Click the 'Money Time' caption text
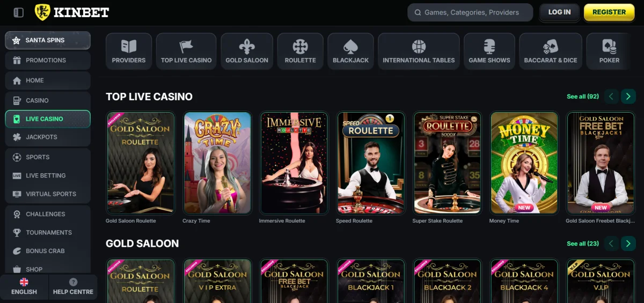 click(504, 221)
